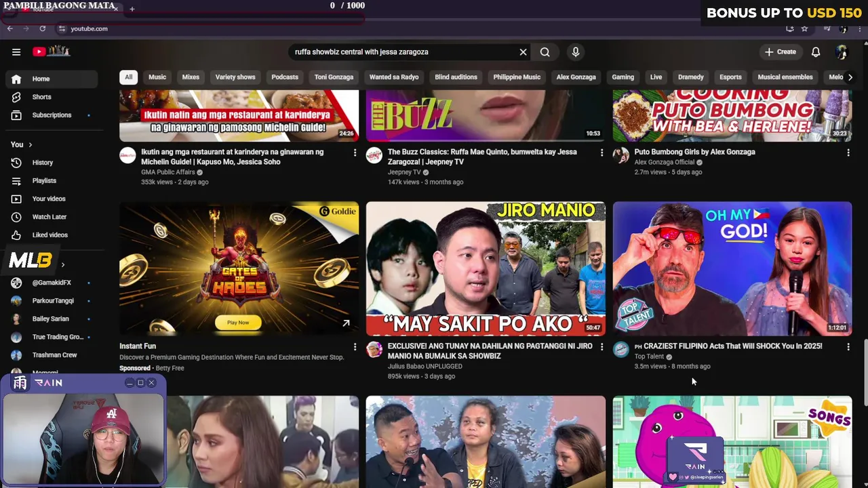
Task: Select the Live filter chip
Action: click(x=656, y=77)
